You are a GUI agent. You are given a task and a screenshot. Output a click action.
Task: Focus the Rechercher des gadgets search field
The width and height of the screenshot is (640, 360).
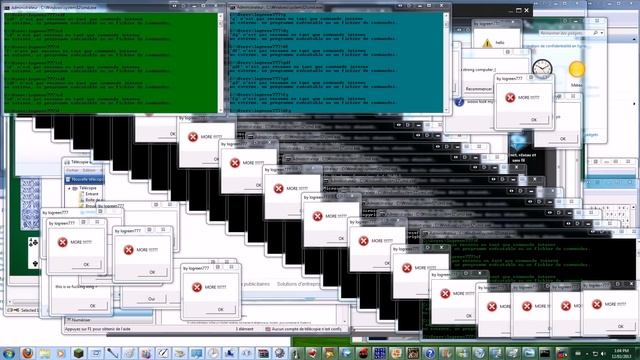click(566, 33)
